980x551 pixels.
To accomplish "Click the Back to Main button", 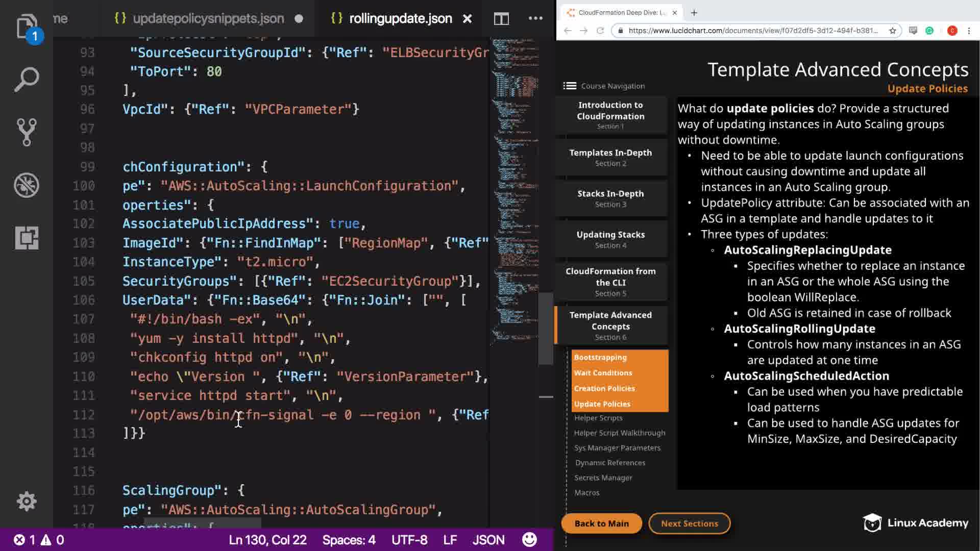I will 601,523.
